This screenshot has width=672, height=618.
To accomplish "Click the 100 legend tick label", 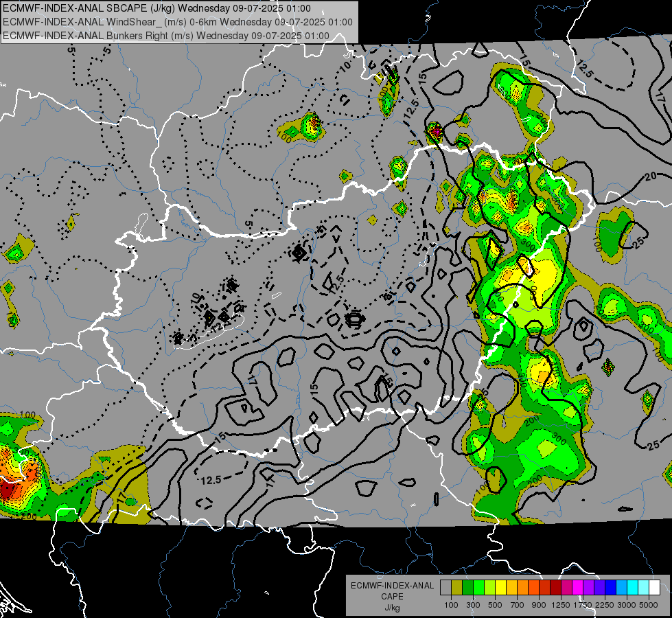I will tap(451, 605).
